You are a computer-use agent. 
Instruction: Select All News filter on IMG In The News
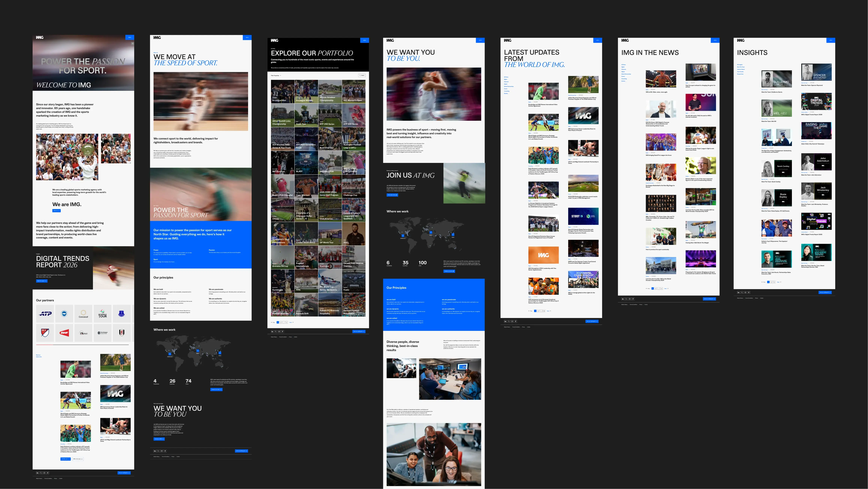tap(624, 65)
